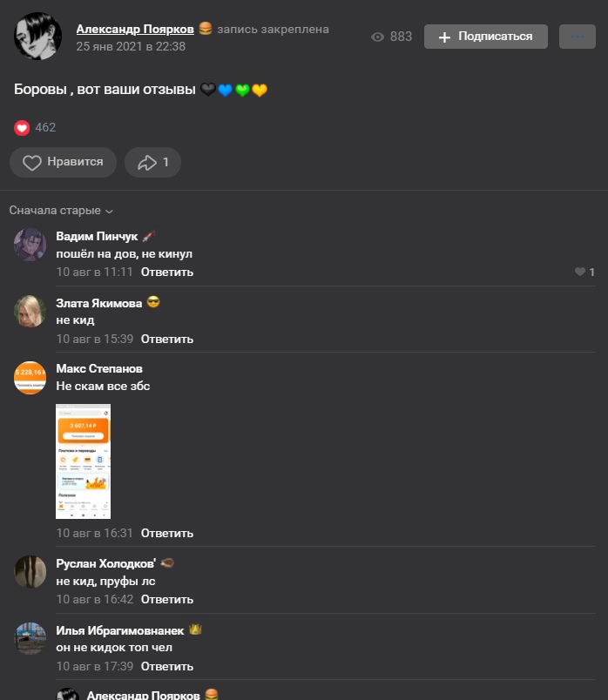Toggle the Нравится like button
The image size is (608, 700).
coord(63,162)
